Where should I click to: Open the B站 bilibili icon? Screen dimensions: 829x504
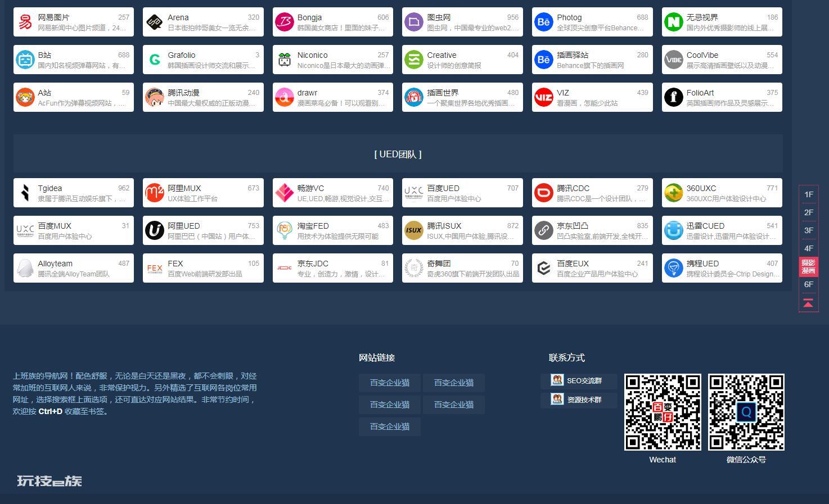click(25, 60)
